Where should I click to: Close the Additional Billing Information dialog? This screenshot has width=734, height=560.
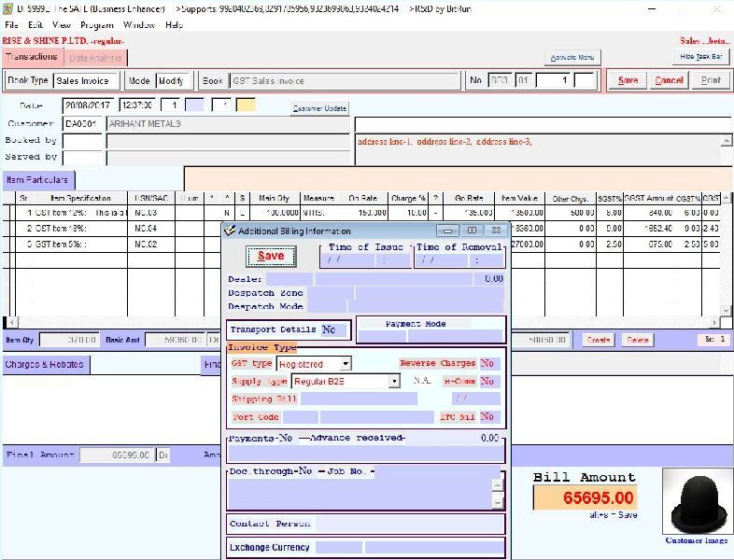(x=495, y=231)
